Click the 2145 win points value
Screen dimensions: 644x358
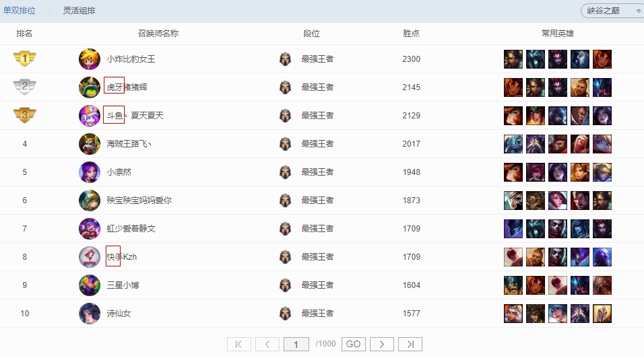click(x=411, y=87)
